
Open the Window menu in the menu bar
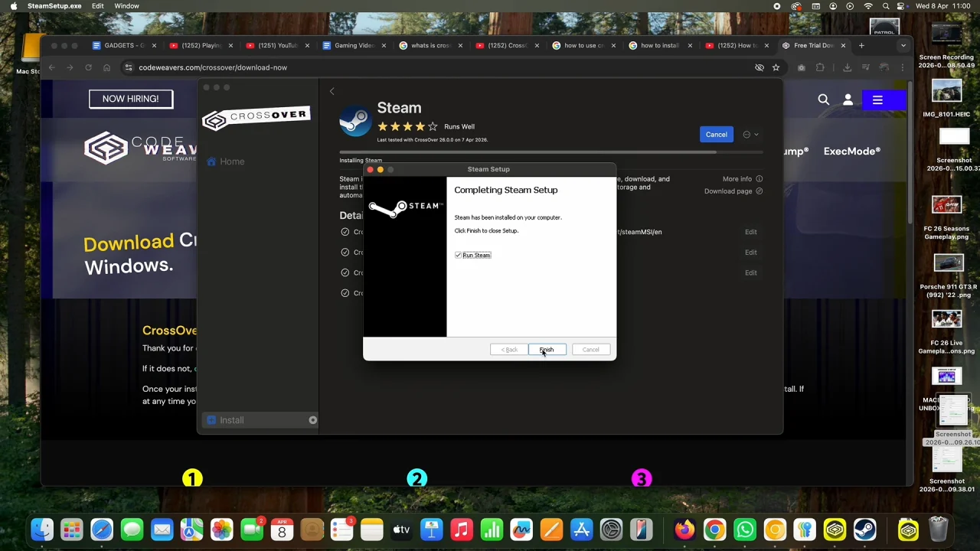click(x=126, y=6)
